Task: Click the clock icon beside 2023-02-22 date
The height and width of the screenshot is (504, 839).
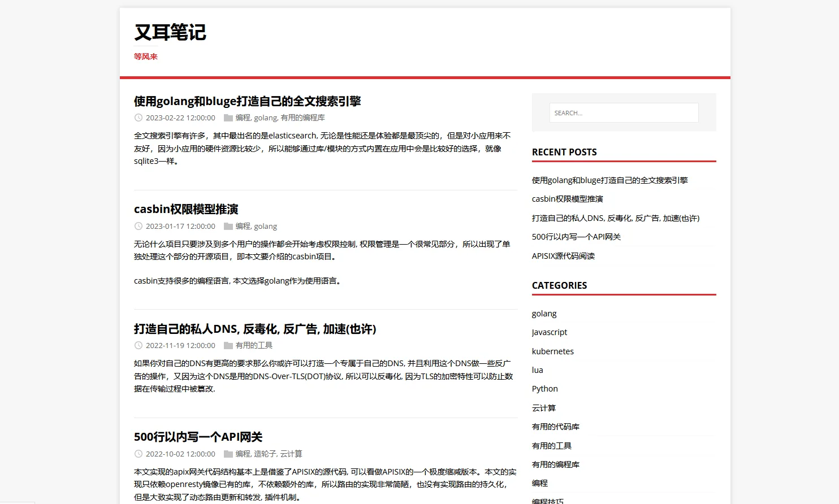Action: coord(138,118)
